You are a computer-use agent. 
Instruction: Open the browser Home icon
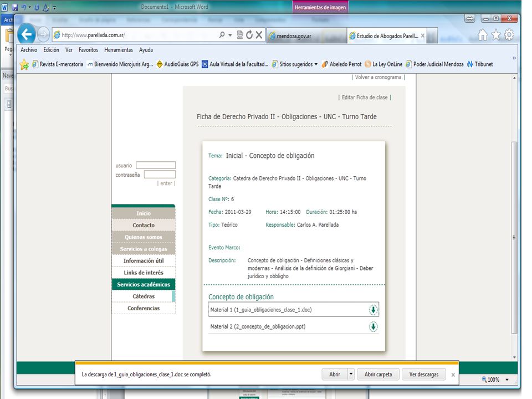(x=483, y=34)
